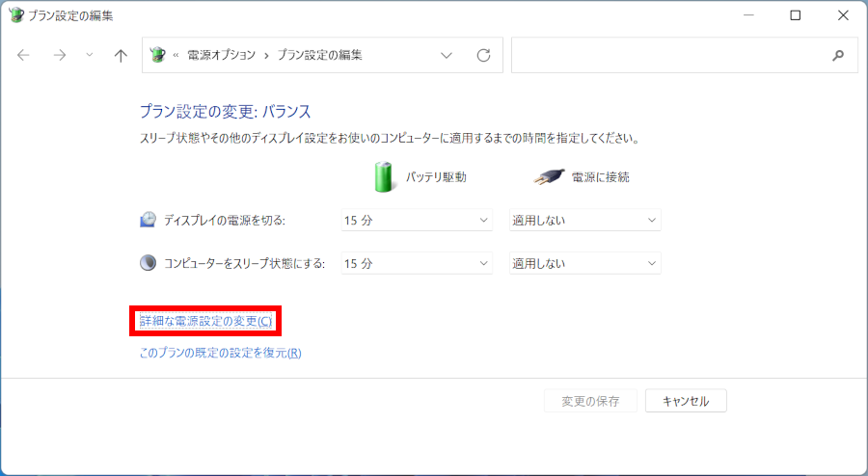Image resolution: width=868 pixels, height=476 pixels.
Task: Go up one level with the up arrow
Action: [121, 55]
